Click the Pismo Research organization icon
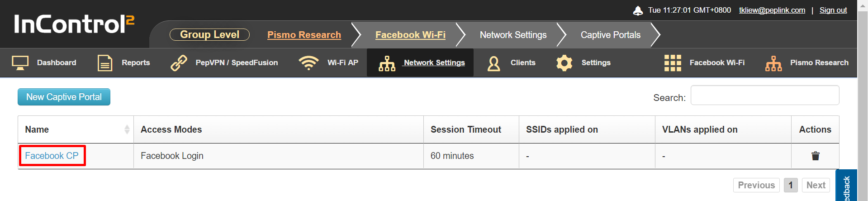Screen dimensions: 868x201 (773, 63)
